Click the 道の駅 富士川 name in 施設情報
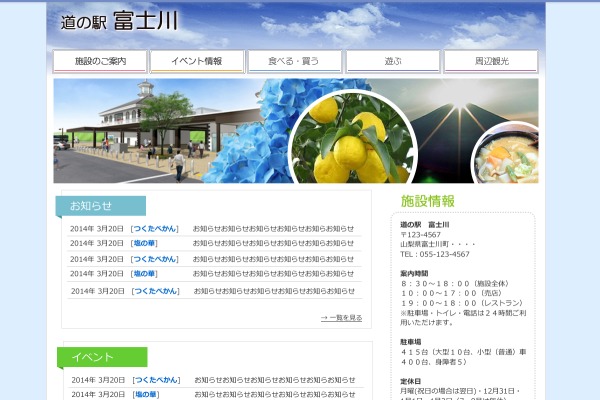600x400 pixels. tap(425, 225)
